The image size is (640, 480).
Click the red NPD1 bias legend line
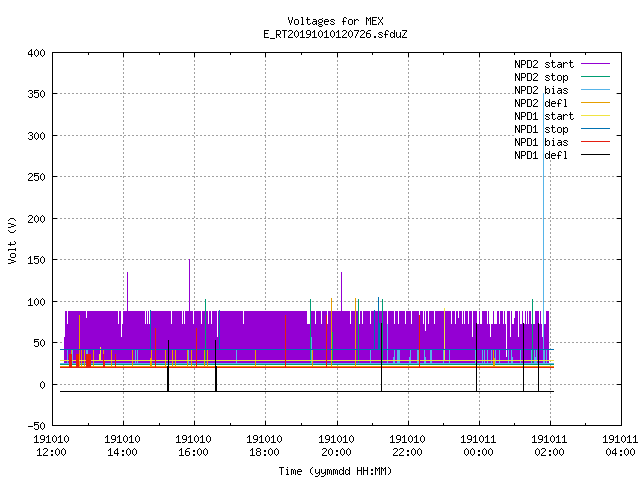click(x=595, y=142)
